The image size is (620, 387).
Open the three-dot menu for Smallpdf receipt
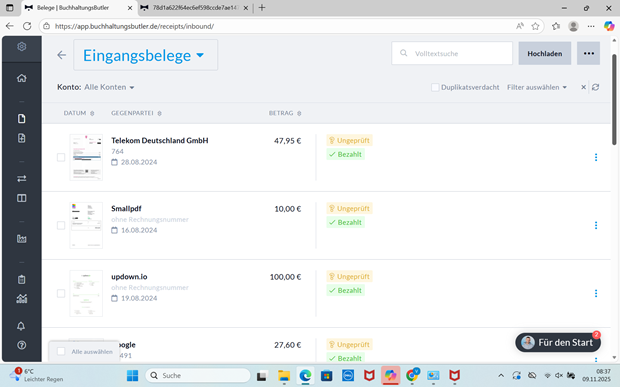point(596,225)
